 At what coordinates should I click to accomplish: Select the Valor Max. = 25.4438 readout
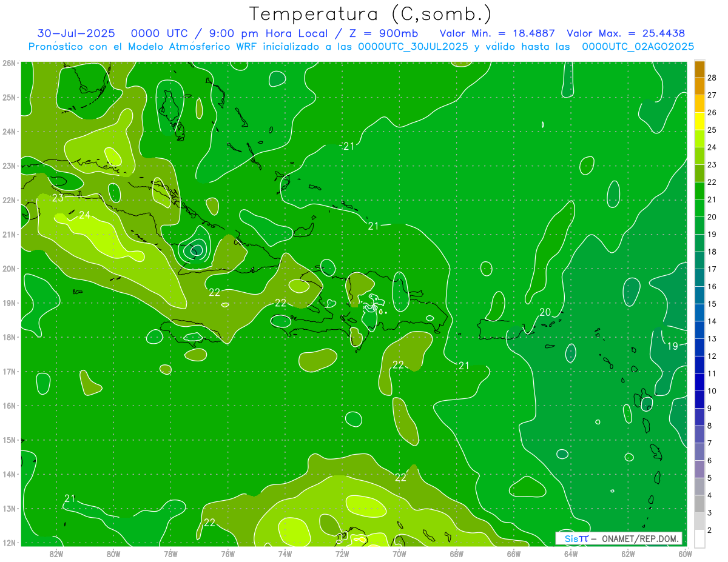[625, 33]
